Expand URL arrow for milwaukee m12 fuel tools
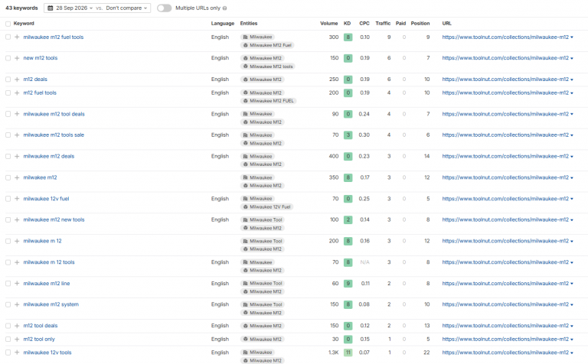Image resolution: width=588 pixels, height=364 pixels. pos(572,37)
